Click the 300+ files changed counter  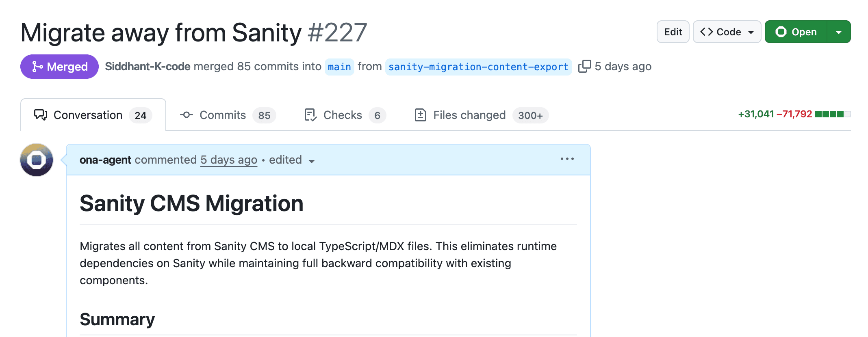pos(530,115)
